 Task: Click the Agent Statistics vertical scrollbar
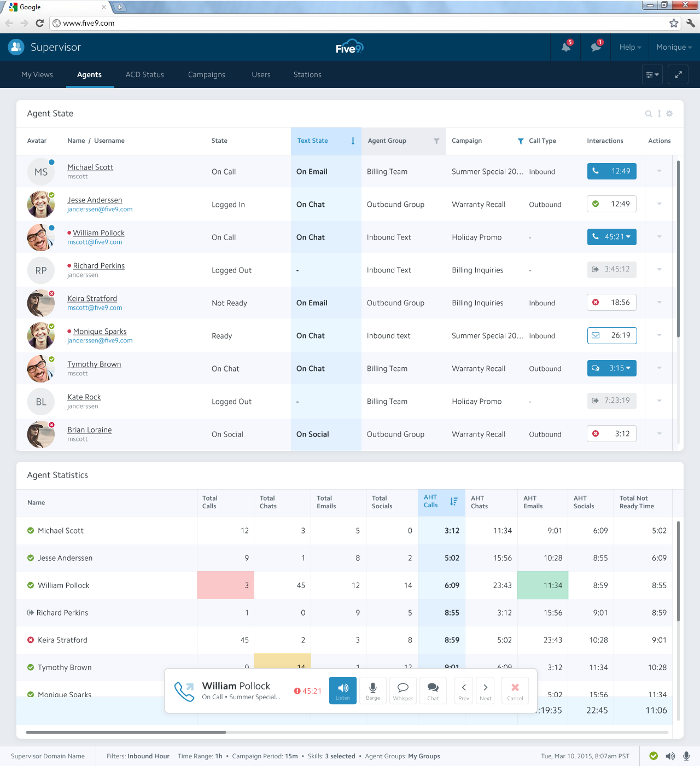coord(679,571)
